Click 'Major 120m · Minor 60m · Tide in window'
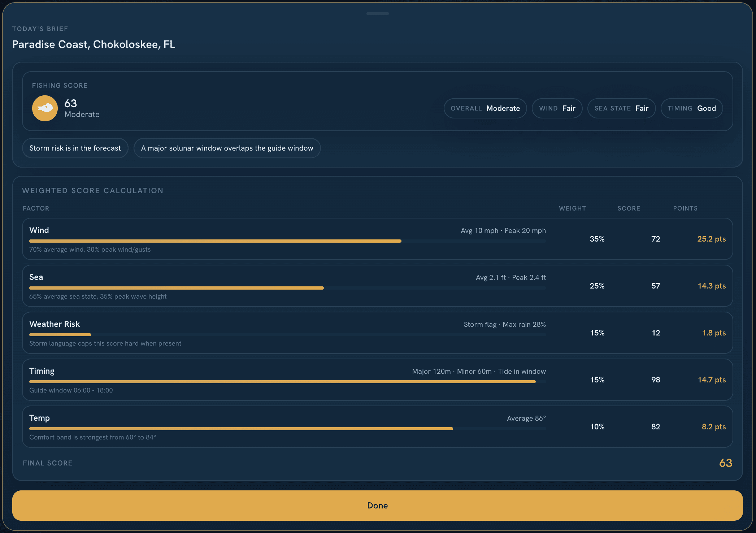The height and width of the screenshot is (533, 756). [479, 371]
